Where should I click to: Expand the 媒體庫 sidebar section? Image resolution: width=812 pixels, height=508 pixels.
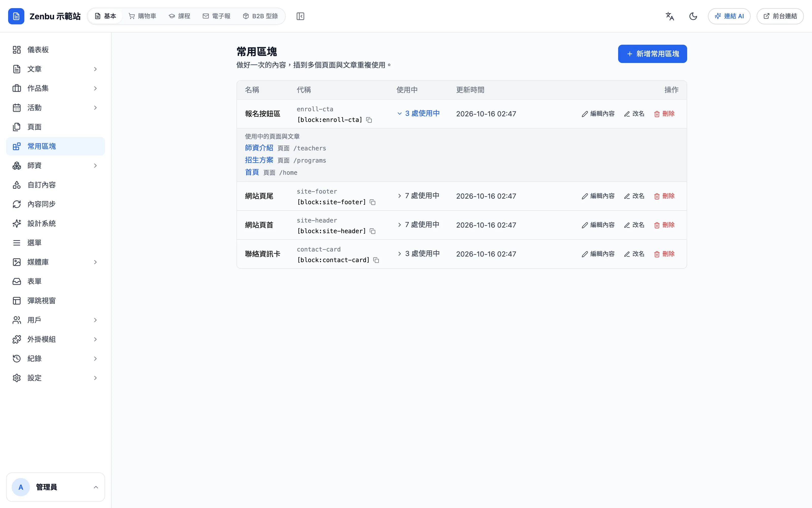(56, 262)
